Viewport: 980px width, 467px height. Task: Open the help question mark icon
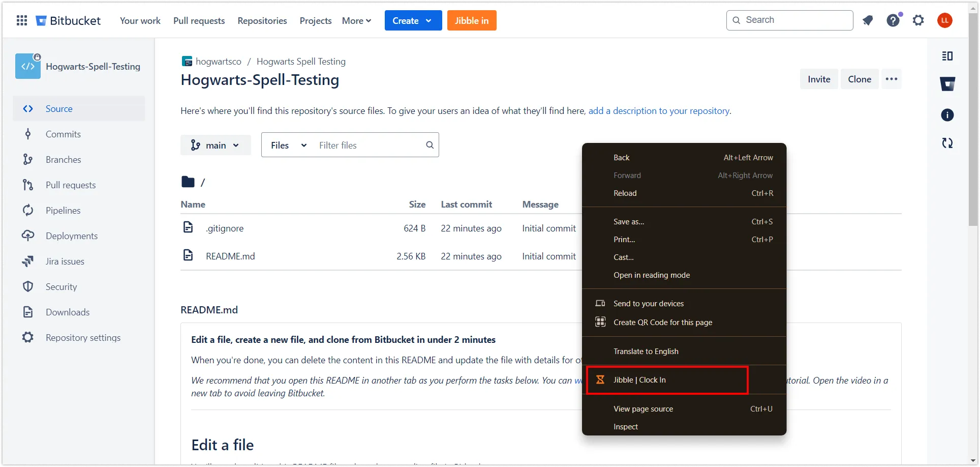pos(893,20)
